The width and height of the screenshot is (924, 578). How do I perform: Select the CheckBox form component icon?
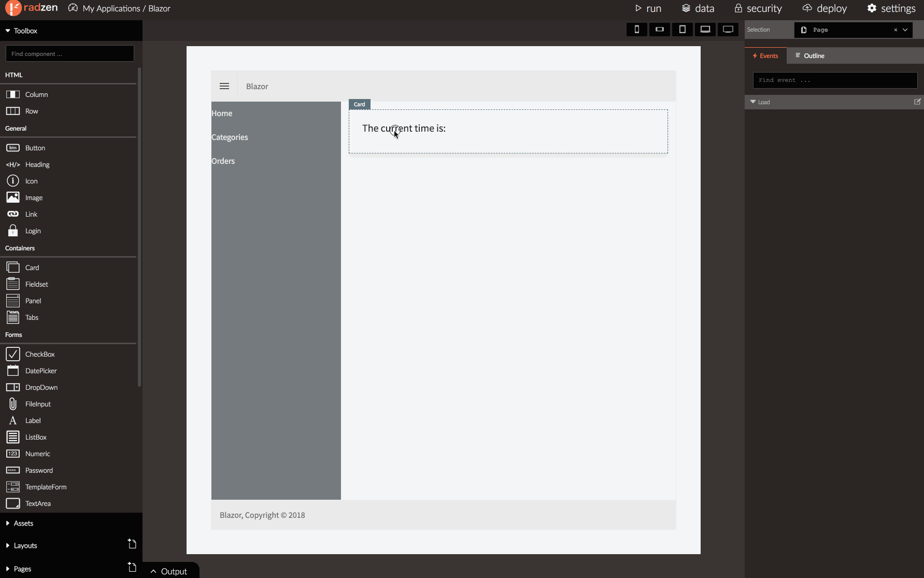tap(13, 354)
